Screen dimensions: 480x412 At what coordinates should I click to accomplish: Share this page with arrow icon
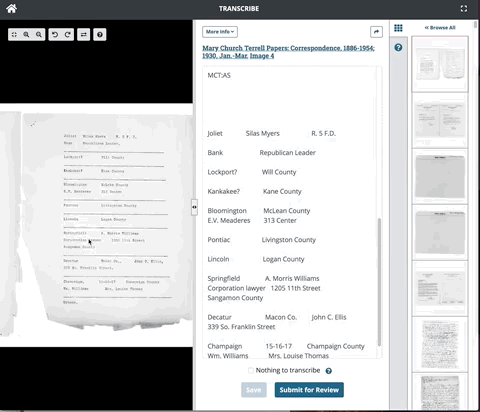pyautogui.click(x=376, y=32)
